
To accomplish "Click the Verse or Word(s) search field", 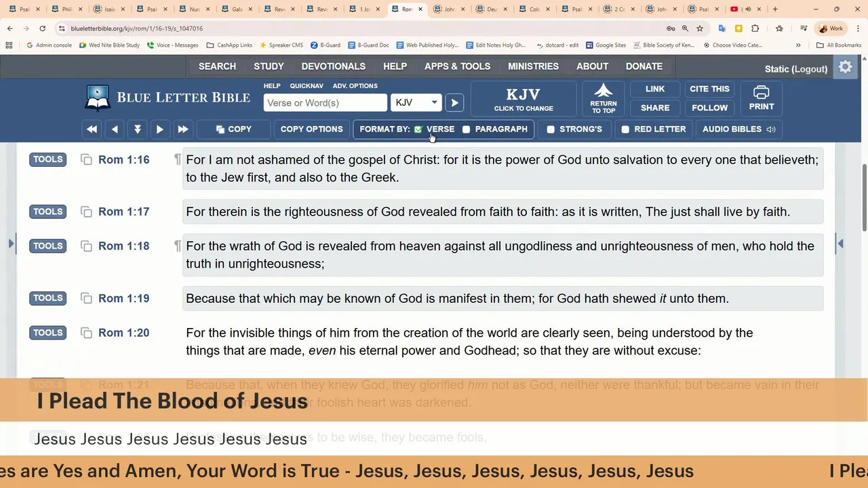I will [x=325, y=102].
